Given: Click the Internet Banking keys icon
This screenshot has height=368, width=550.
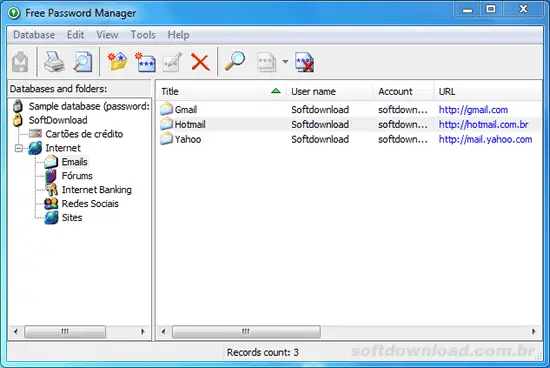Looking at the screenshot, I should [x=52, y=190].
